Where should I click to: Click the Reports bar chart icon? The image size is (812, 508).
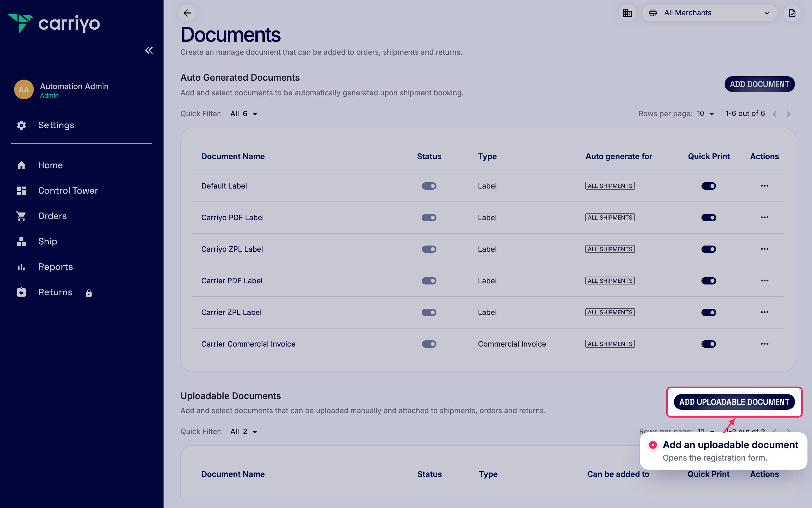[21, 267]
